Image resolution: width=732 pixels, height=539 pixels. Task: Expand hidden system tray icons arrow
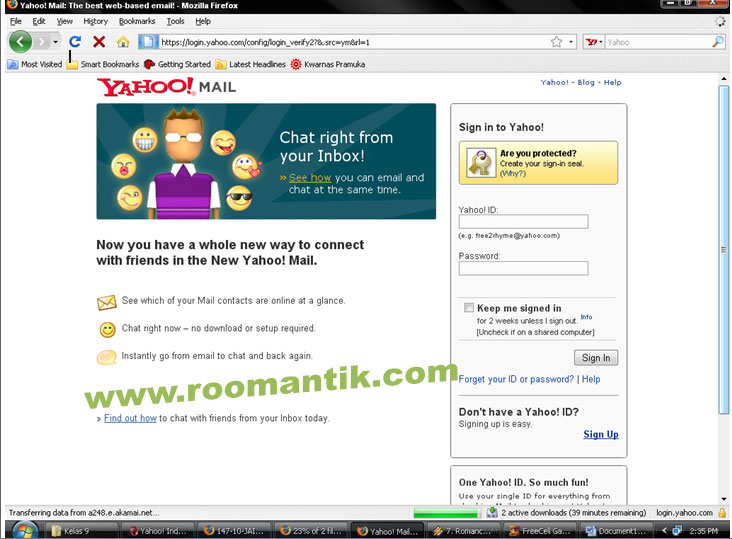(664, 531)
